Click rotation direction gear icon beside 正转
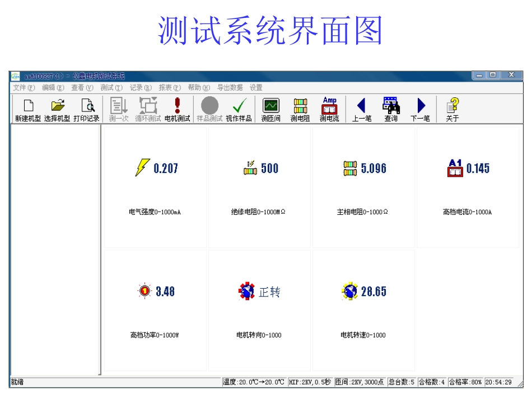 [246, 291]
